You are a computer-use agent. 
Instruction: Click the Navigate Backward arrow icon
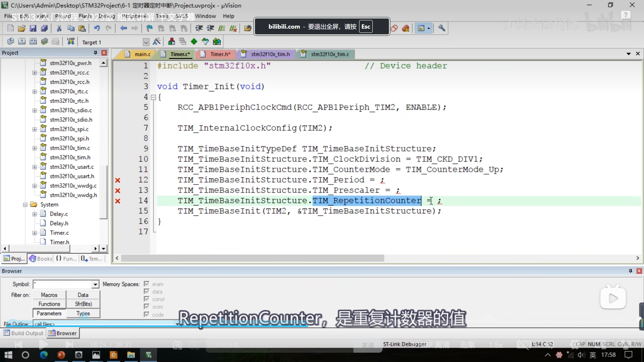point(123,28)
